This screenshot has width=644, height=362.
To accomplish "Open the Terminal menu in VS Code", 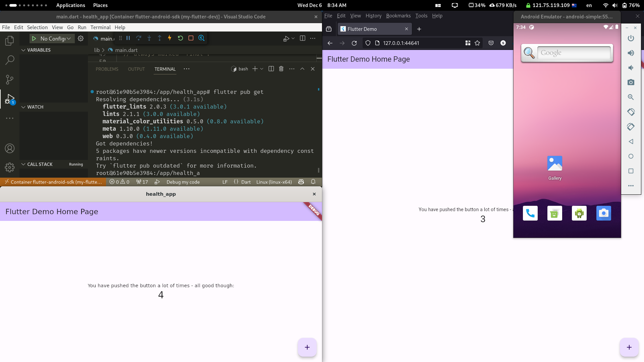I will (x=100, y=27).
